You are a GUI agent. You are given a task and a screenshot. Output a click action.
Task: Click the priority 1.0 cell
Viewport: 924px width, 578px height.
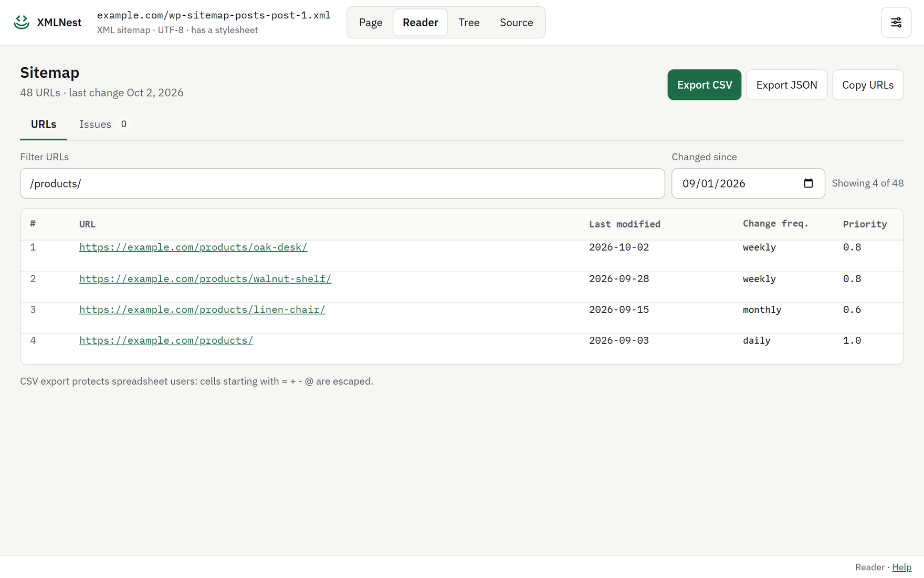[852, 340]
